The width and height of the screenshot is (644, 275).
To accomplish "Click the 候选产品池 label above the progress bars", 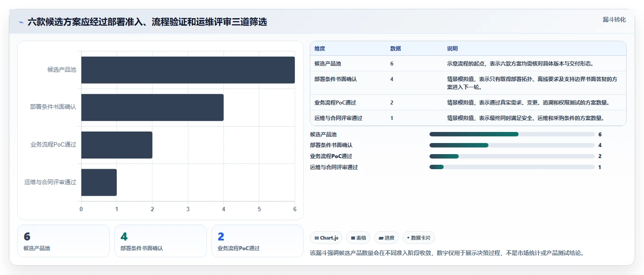I will click(323, 134).
